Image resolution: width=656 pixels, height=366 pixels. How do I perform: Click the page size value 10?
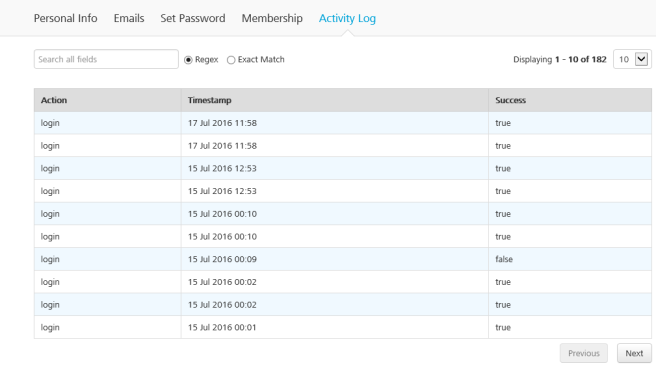point(624,59)
